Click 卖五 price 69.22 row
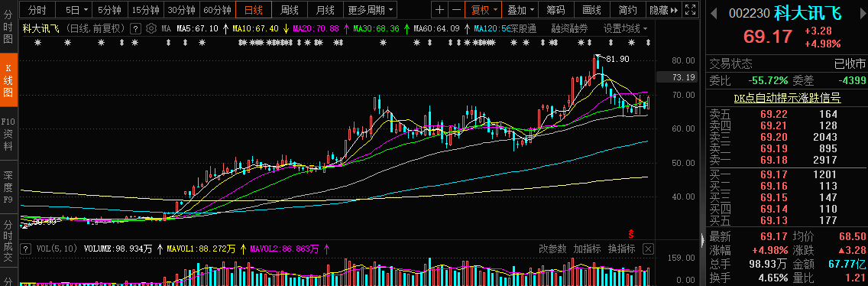Image resolution: width=868 pixels, height=286 pixels. (x=787, y=114)
